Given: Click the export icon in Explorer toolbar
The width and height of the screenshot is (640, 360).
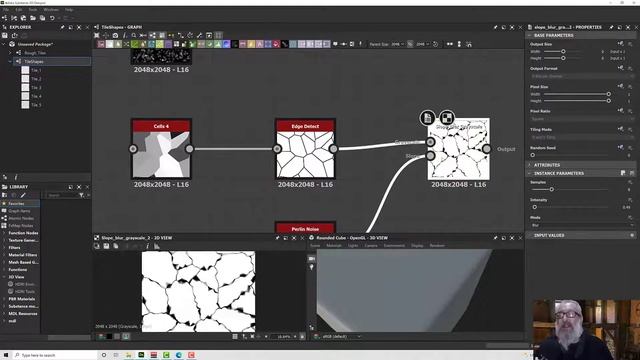Looking at the screenshot, I should (15, 36).
